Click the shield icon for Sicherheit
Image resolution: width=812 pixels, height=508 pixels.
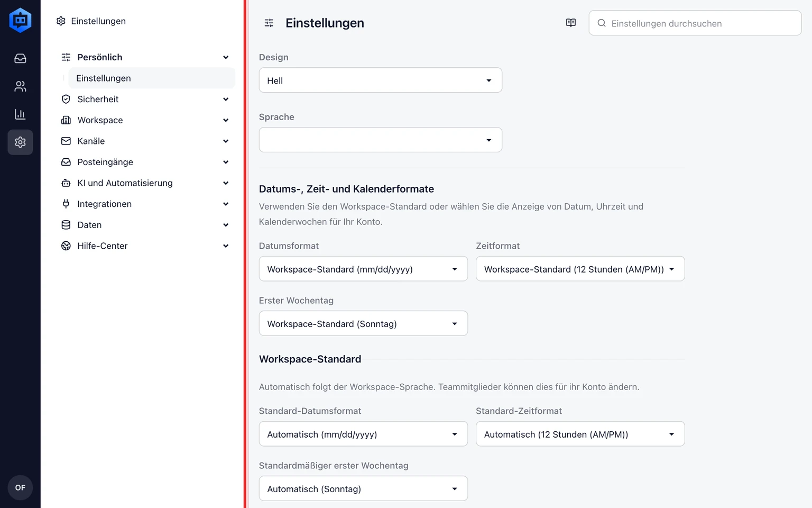point(66,99)
